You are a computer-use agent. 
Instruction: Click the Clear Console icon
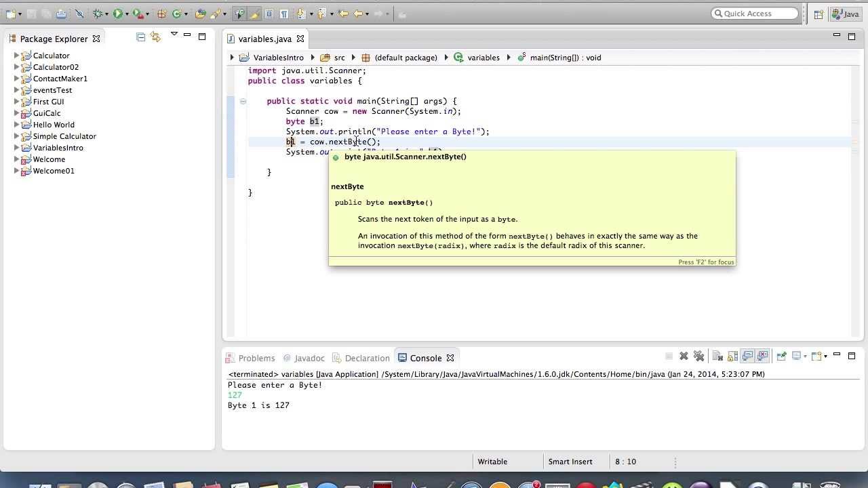point(717,356)
